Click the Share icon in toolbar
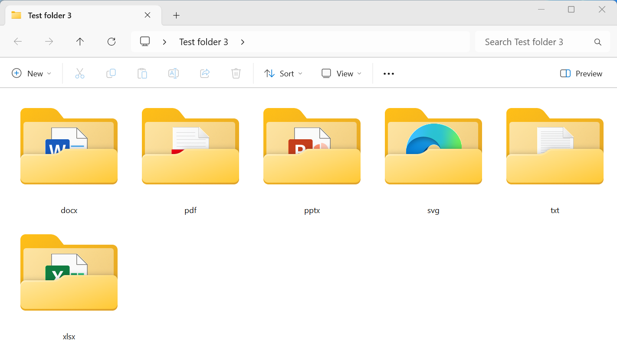Image resolution: width=617 pixels, height=364 pixels. 205,73
